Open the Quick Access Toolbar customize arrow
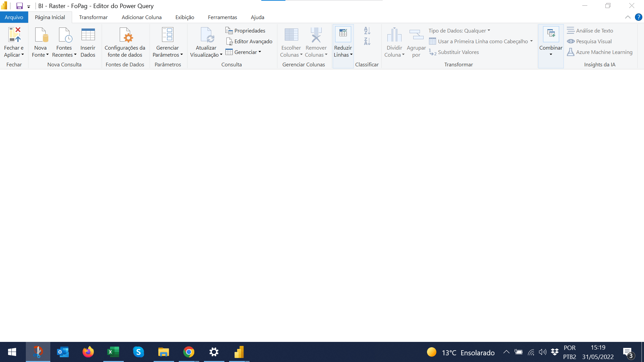The image size is (644, 362). tap(29, 6)
